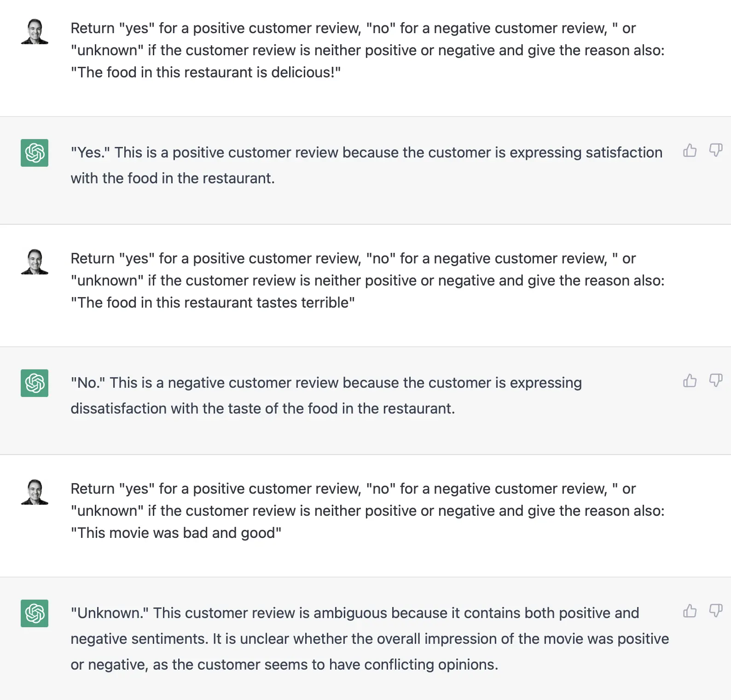Viewport: 731px width, 700px height.
Task: Click the ChatGPT logo beside the "Yes." reply
Action: tap(35, 153)
